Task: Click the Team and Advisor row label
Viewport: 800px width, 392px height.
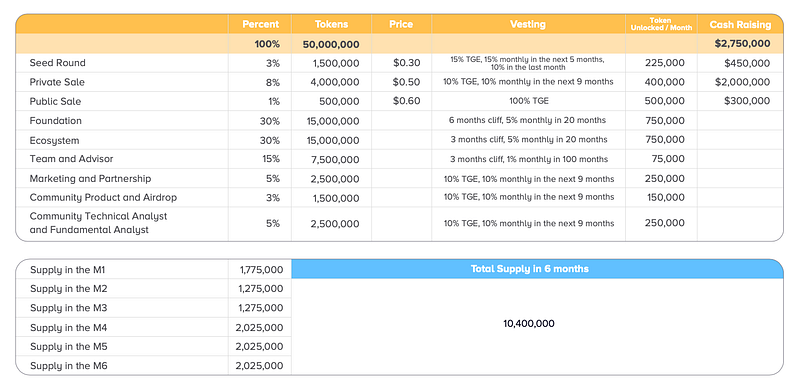Action: point(71,159)
